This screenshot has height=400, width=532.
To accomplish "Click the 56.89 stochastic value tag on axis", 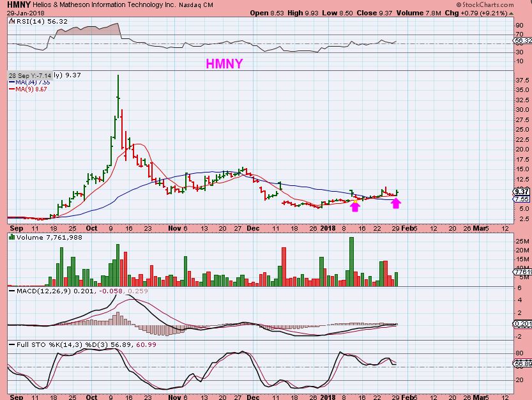I will coord(523,364).
